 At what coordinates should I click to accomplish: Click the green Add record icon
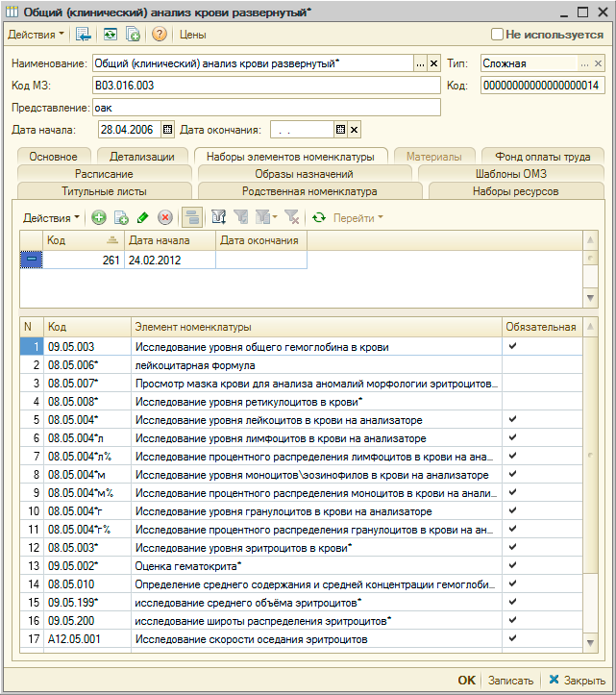point(98,218)
